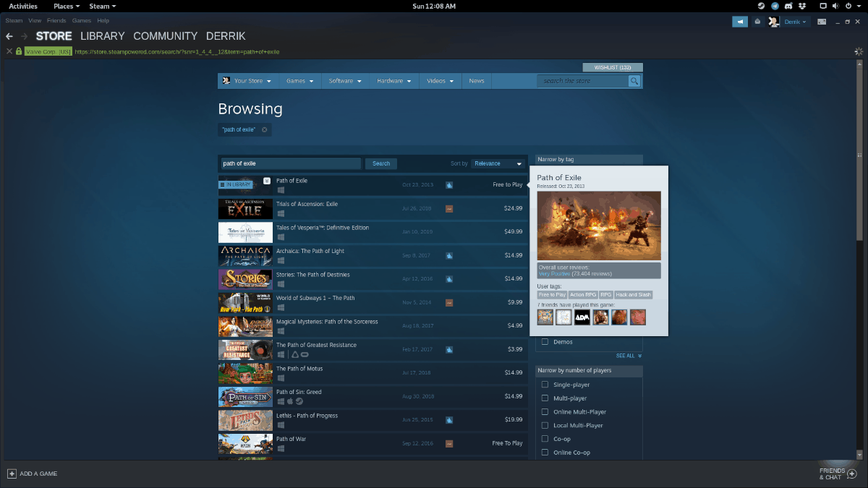Open the Telegram tray icon

[x=775, y=6]
